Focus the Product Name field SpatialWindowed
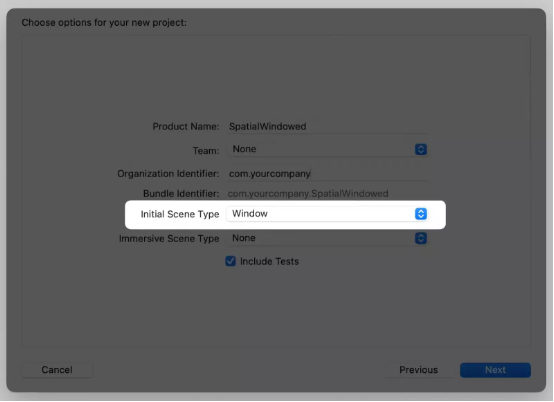The width and height of the screenshot is (554, 402). pos(328,126)
